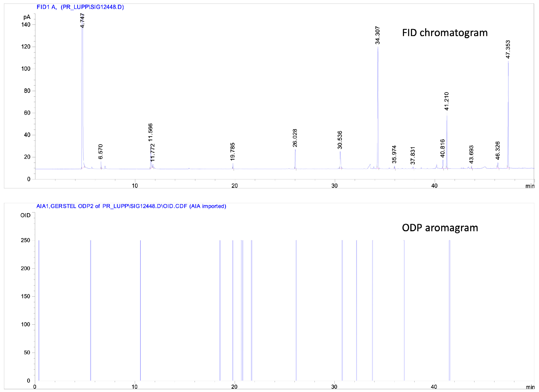Viewport: 539px width, 392px height.
Task: Click the AIA1 GERSTEL ODP2 signal title
Action: pos(131,206)
